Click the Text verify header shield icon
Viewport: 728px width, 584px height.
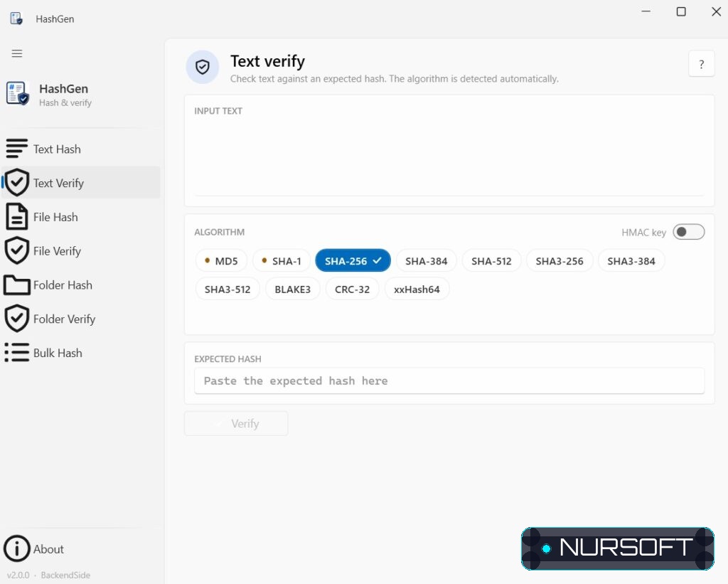(203, 67)
